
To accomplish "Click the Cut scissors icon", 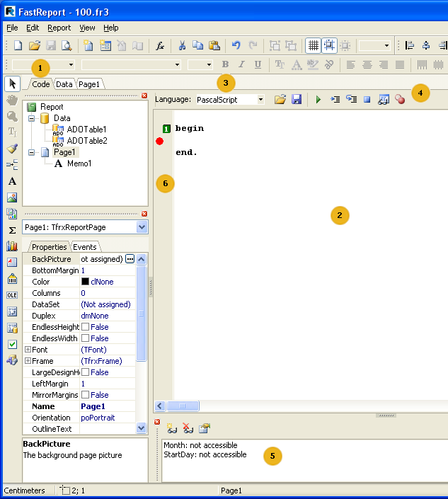I will 181,45.
